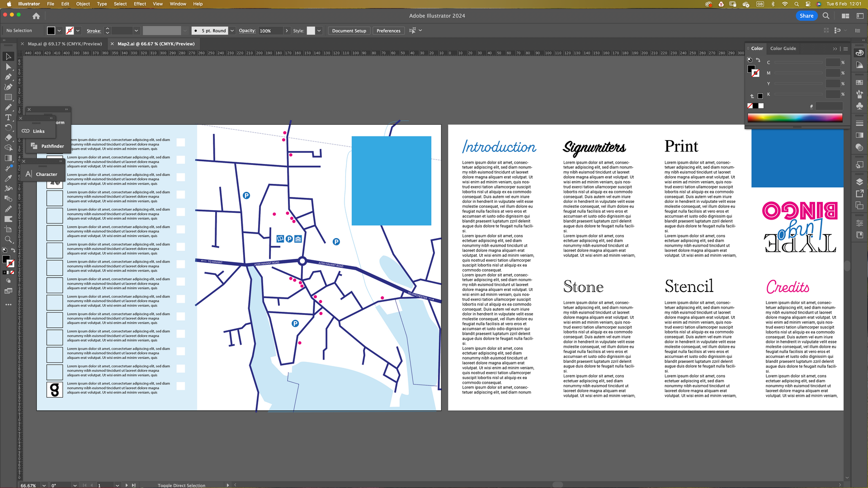Select the Type tool
The width and height of the screenshot is (868, 488).
(8, 117)
